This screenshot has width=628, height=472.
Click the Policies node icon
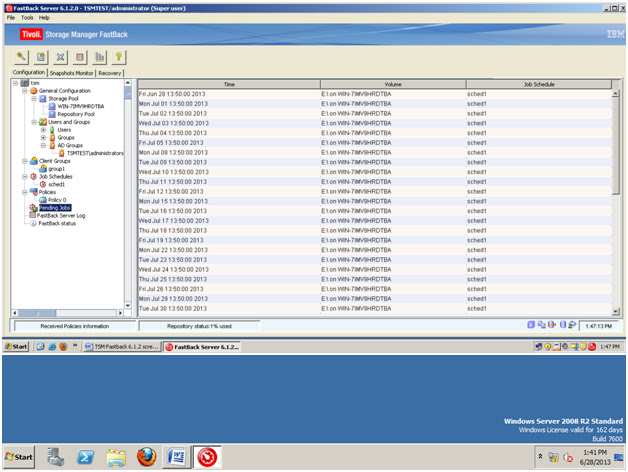[34, 192]
